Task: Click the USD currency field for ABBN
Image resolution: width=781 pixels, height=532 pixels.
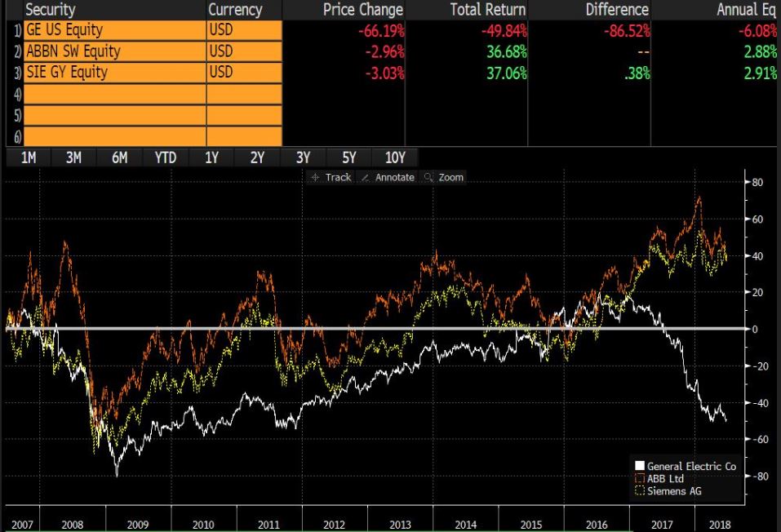Action: (244, 51)
